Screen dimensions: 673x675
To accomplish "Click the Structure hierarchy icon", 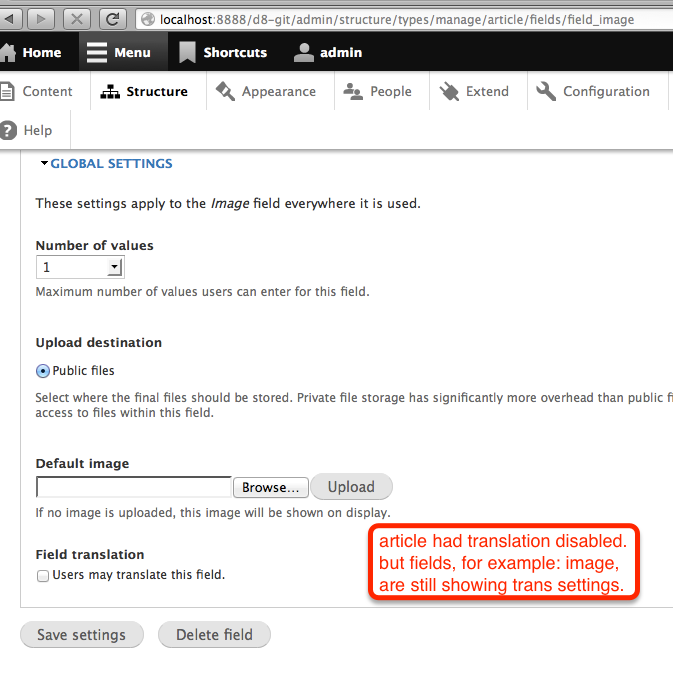I will (x=110, y=91).
